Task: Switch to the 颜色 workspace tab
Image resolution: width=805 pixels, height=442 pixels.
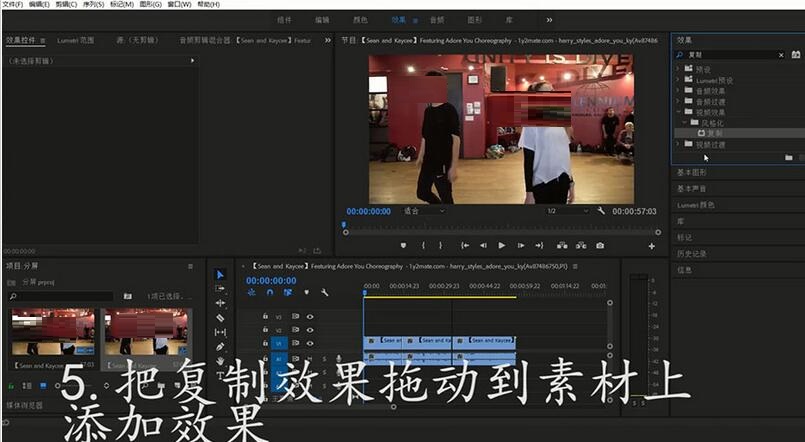Action: coord(360,19)
